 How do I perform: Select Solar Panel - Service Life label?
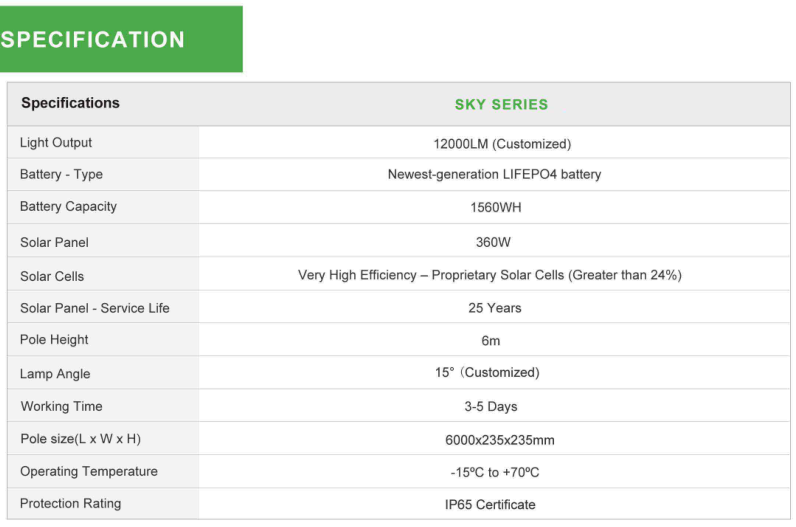(x=95, y=308)
